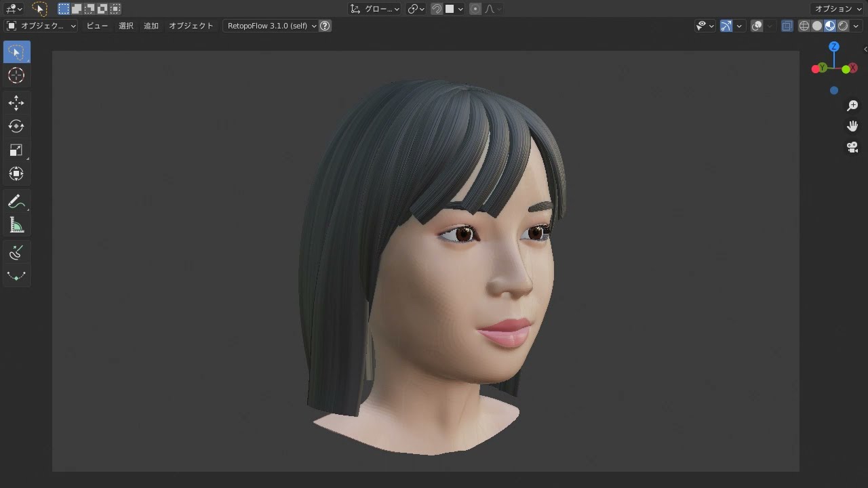Switch to wireframe viewport shading

coord(804,26)
